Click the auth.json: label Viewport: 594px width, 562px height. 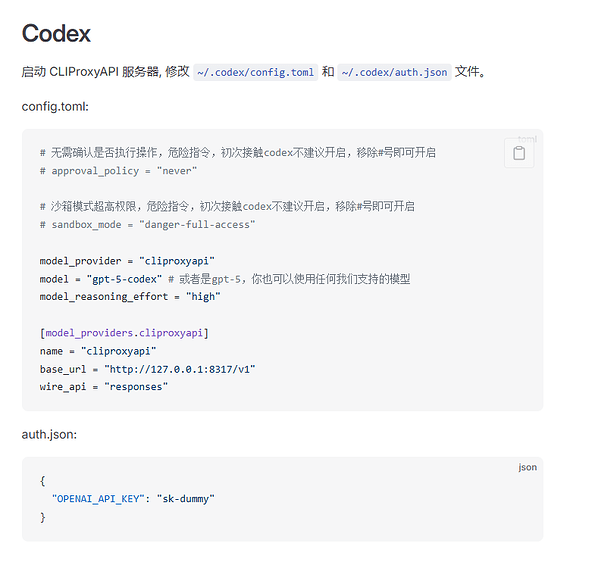point(49,434)
